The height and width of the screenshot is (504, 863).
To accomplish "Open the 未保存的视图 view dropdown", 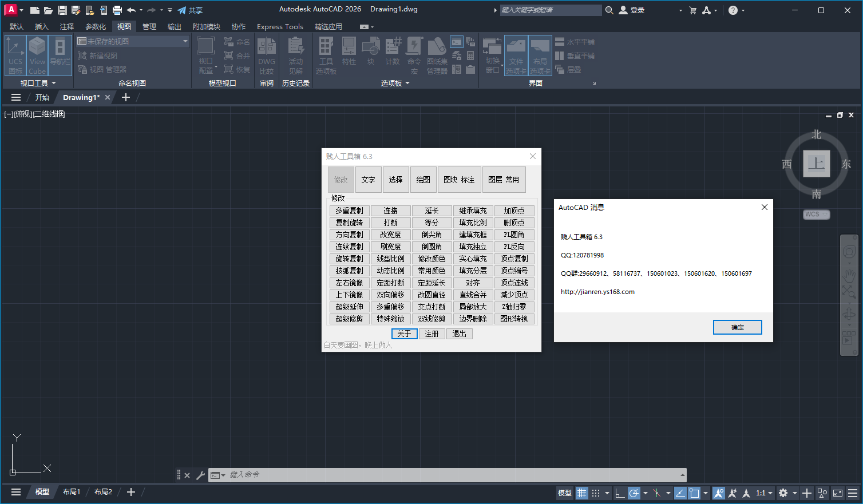I will tap(132, 41).
